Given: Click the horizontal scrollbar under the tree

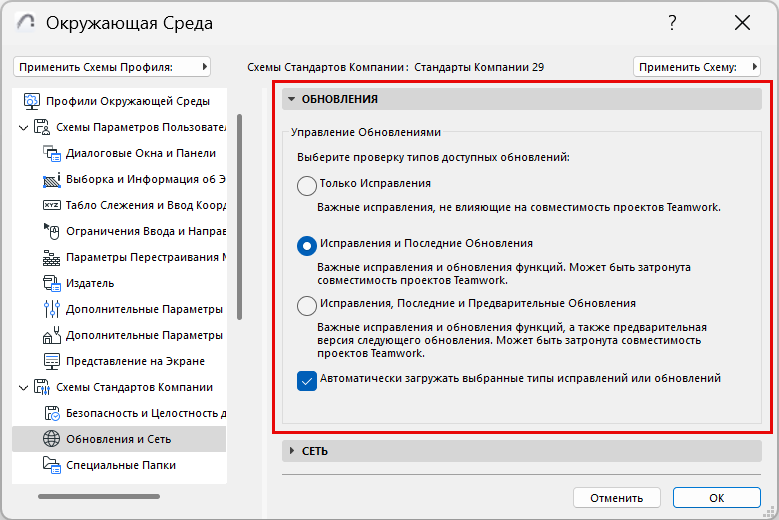Looking at the screenshot, I should click(x=99, y=496).
